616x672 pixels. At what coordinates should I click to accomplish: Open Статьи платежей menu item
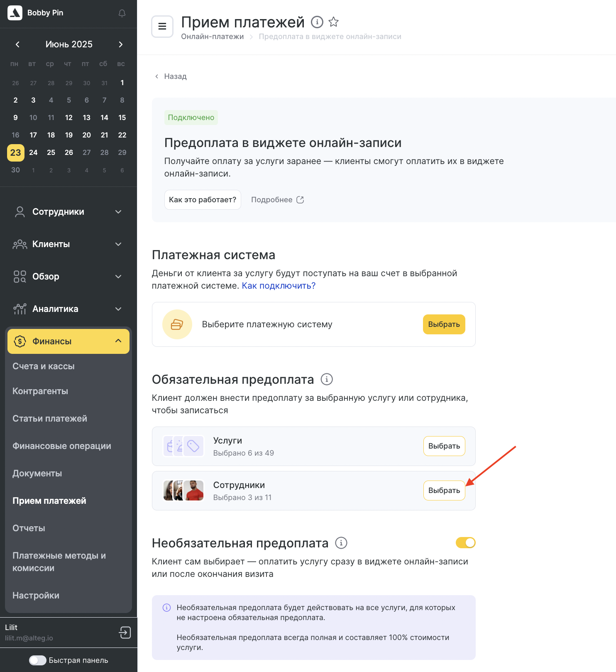(50, 419)
